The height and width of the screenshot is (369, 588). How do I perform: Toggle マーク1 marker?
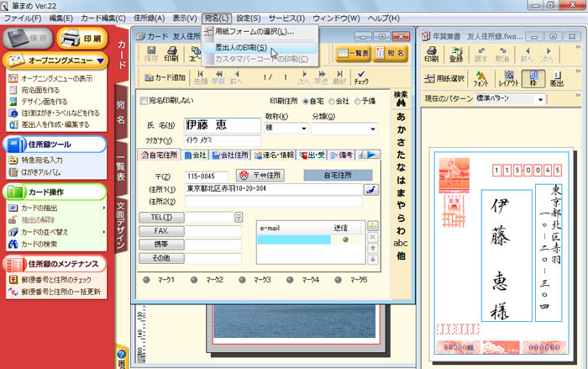click(x=147, y=280)
